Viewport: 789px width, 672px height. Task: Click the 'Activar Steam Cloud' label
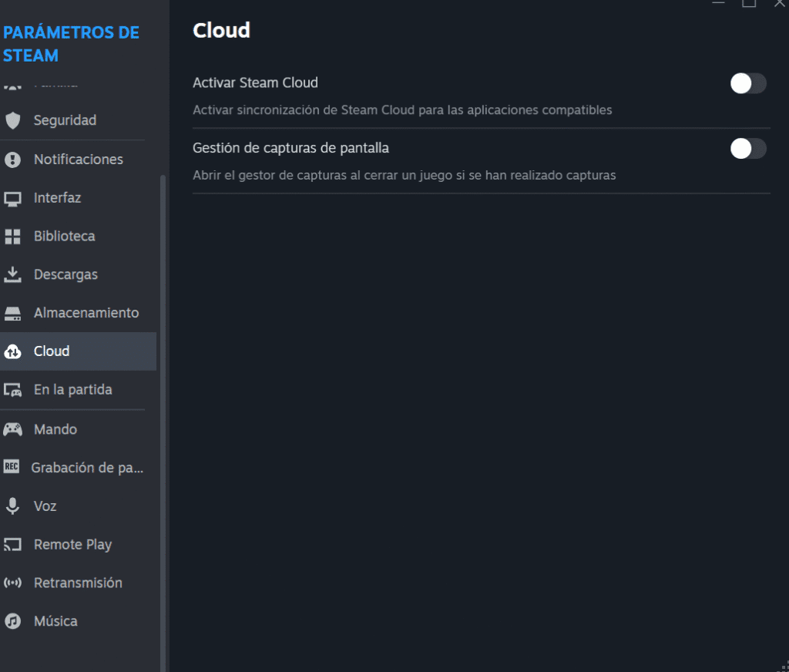[255, 82]
